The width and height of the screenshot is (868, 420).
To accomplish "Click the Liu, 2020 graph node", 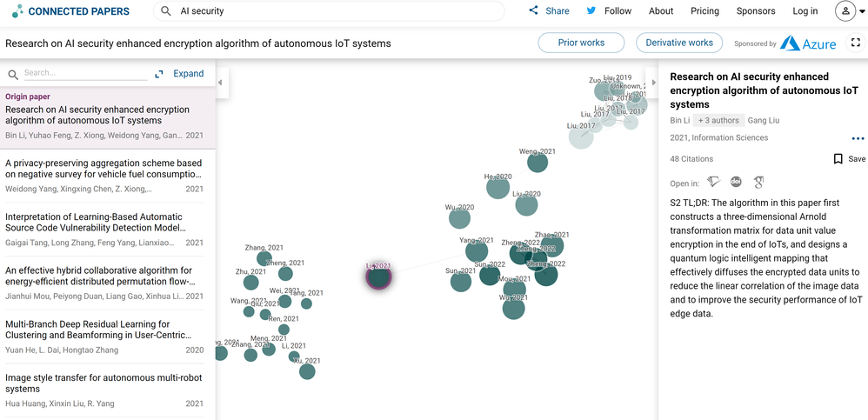I will point(526,204).
